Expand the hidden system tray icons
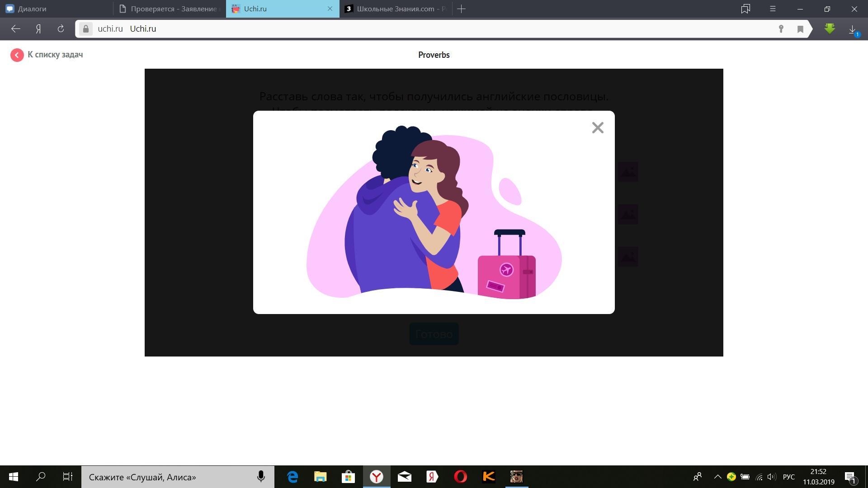This screenshot has width=868, height=488. (x=717, y=477)
